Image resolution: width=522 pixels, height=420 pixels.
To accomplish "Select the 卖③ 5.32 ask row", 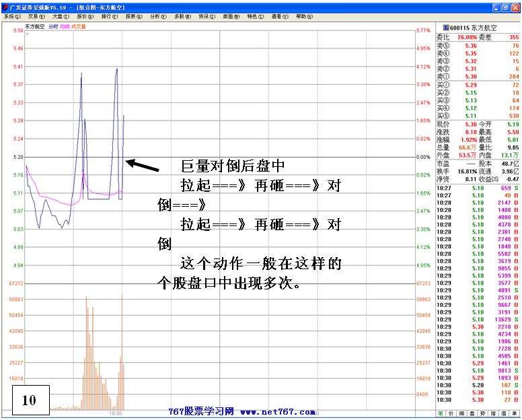I will 478,61.
